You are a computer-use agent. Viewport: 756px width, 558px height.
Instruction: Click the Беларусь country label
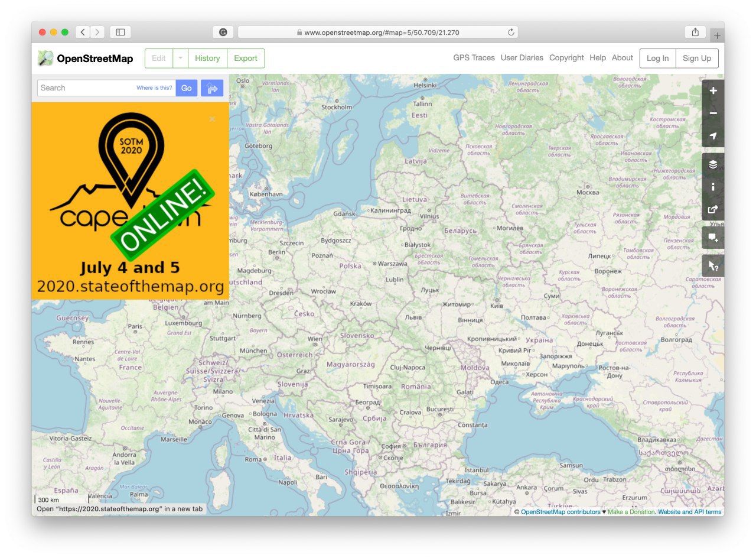[460, 231]
